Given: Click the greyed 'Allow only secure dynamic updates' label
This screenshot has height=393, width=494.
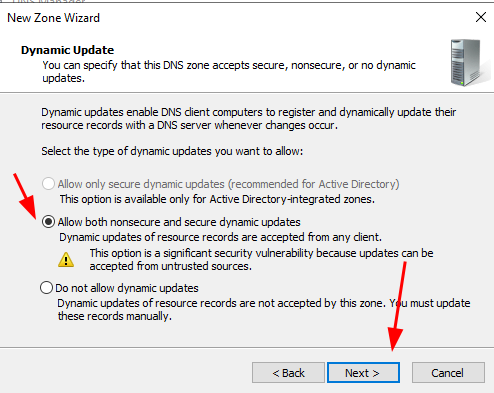Looking at the screenshot, I should [x=228, y=184].
